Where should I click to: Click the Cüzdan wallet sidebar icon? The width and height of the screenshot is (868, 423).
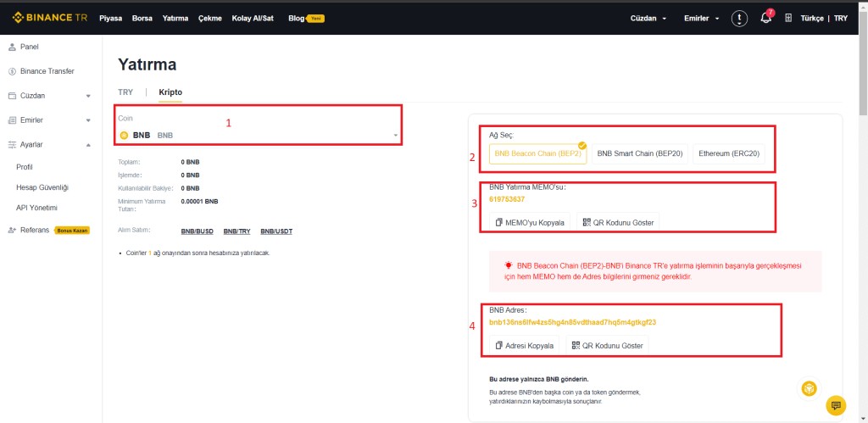coord(12,96)
